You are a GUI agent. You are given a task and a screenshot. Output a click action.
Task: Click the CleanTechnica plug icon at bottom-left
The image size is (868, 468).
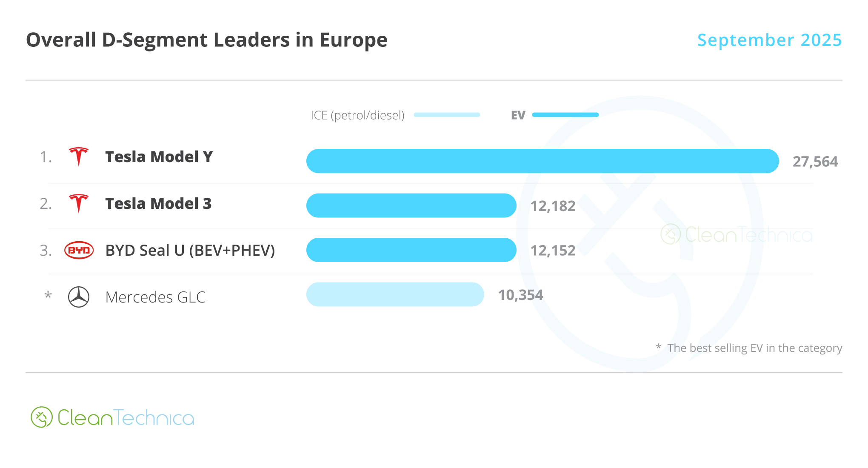42,417
